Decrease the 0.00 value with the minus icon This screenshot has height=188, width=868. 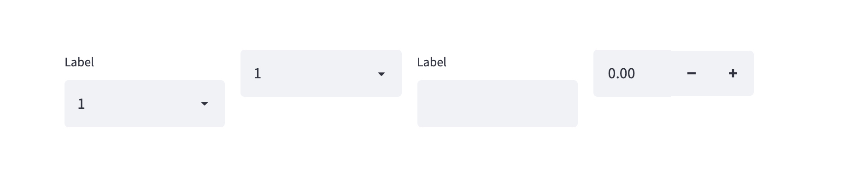pos(691,73)
